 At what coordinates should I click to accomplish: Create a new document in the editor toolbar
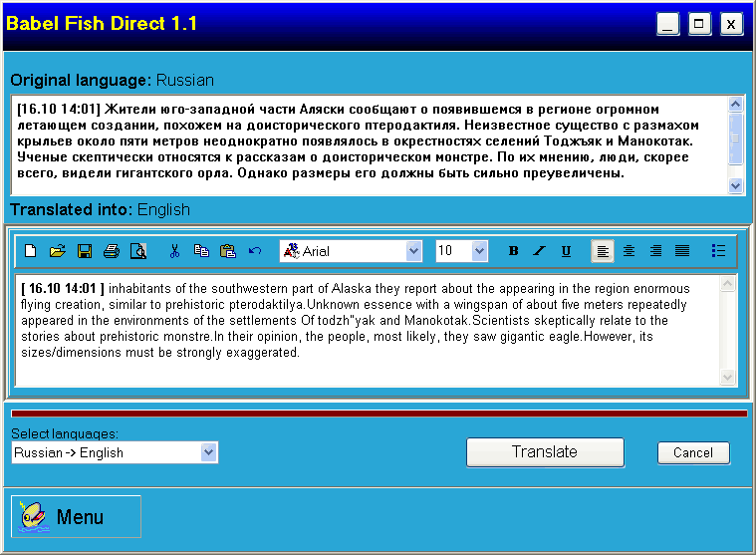pyautogui.click(x=30, y=251)
